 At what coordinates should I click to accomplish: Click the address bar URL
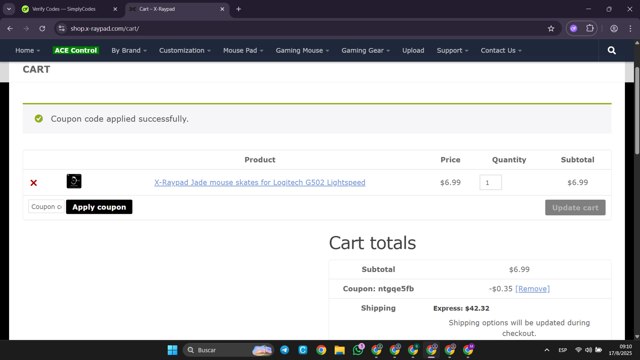tap(104, 29)
